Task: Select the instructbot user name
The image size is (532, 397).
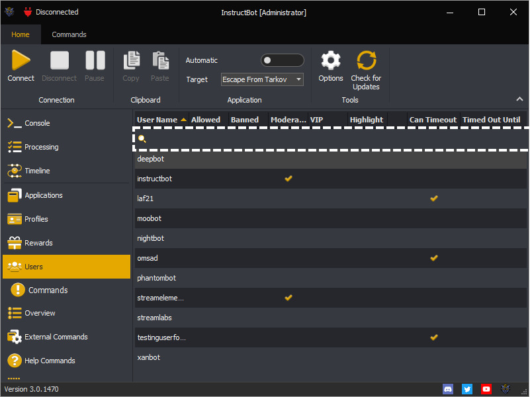Action: [154, 179]
